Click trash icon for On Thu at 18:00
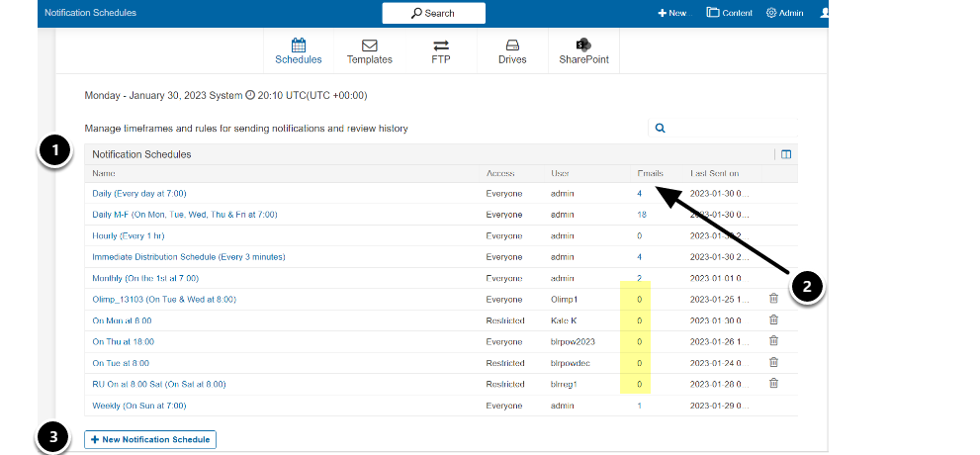 pyautogui.click(x=773, y=341)
